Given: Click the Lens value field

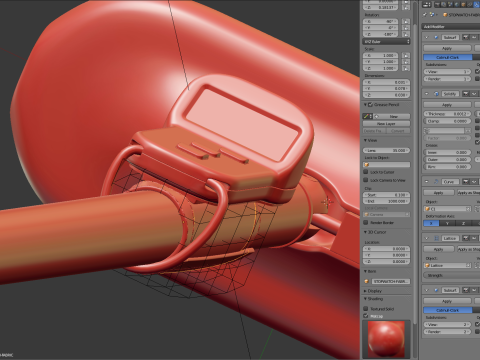Looking at the screenshot, I should coord(386,150).
